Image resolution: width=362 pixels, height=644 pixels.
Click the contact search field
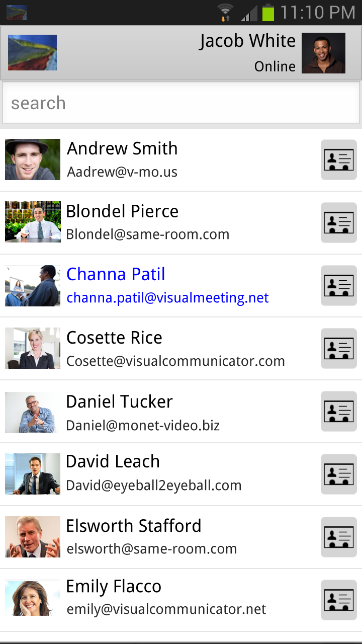(x=181, y=103)
